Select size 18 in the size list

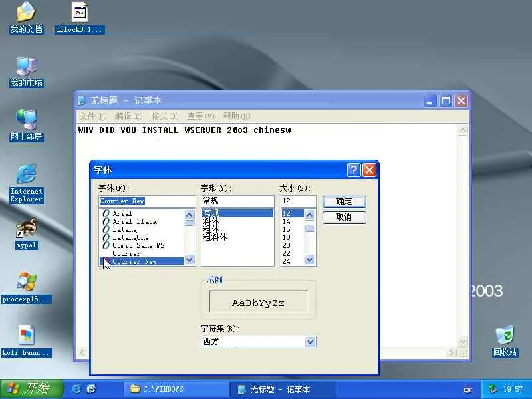point(293,237)
